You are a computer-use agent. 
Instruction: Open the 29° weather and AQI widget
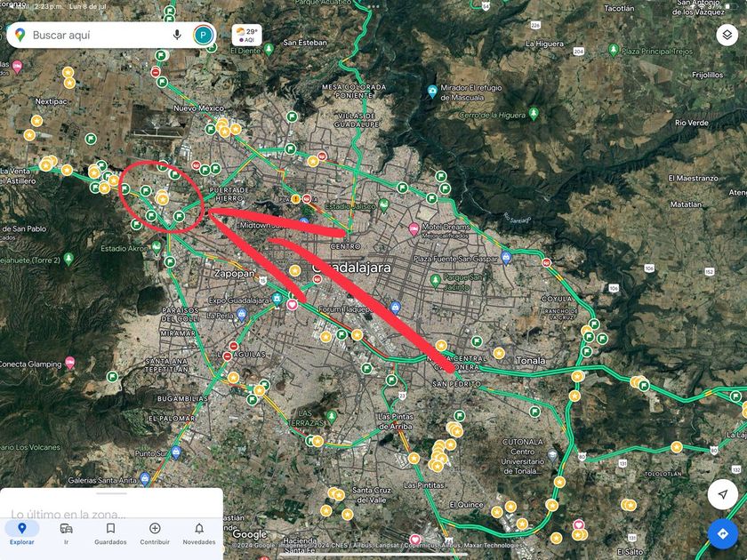pyautogui.click(x=247, y=36)
